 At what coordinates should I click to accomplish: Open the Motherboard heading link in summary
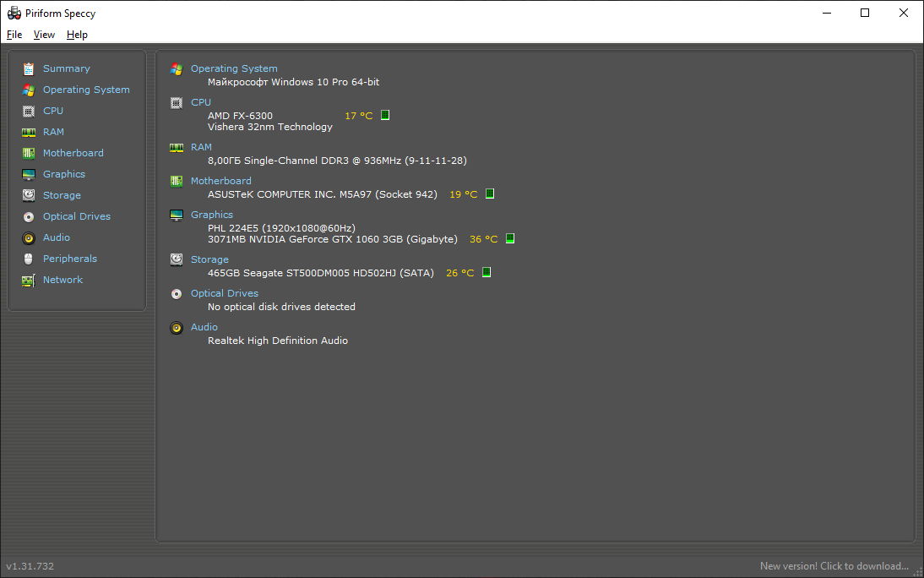[x=221, y=181]
